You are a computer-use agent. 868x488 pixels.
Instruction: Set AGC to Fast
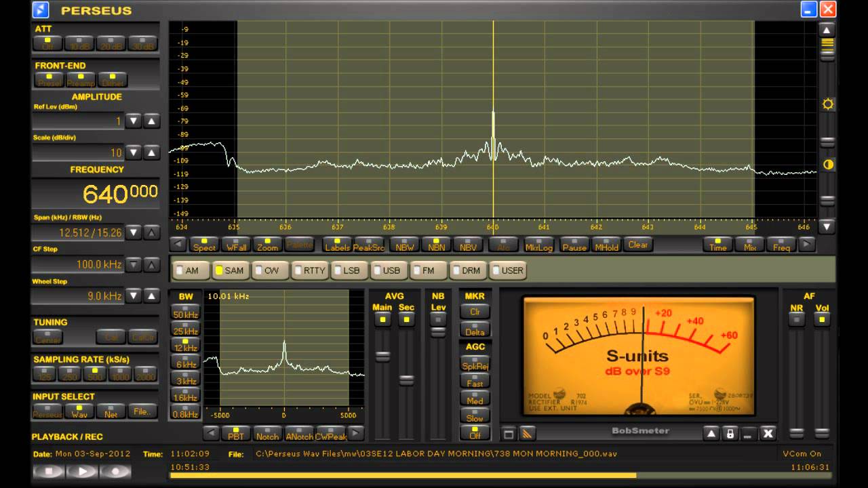click(475, 382)
